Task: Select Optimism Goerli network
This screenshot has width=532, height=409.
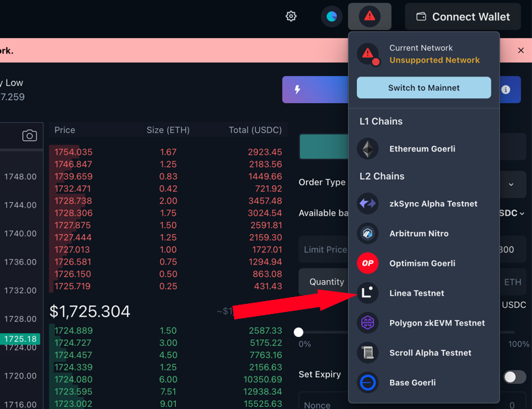Action: coord(423,263)
